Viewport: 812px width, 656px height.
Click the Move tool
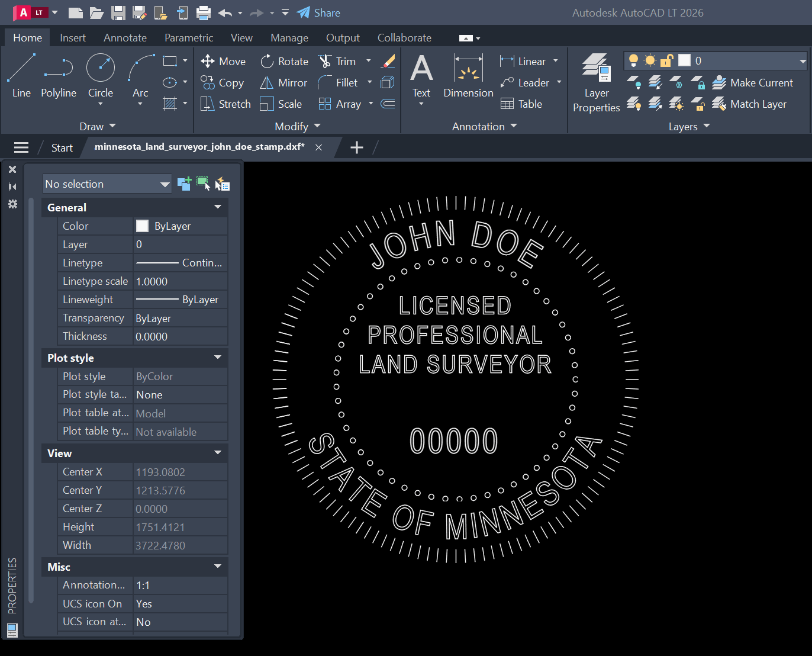[x=223, y=62]
